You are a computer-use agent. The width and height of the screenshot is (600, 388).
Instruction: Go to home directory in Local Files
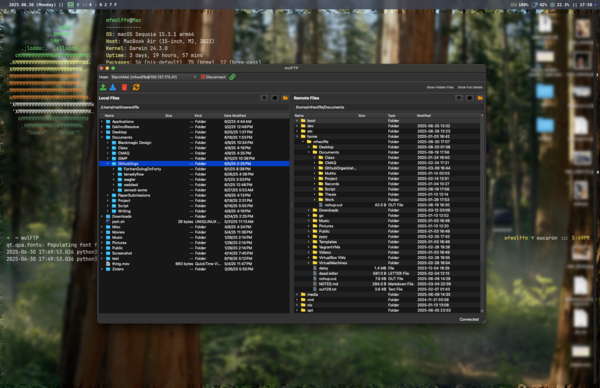click(275, 98)
